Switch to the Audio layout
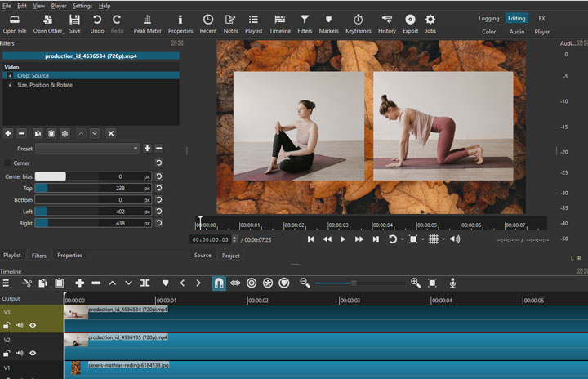The height and width of the screenshot is (379, 588). tap(516, 32)
